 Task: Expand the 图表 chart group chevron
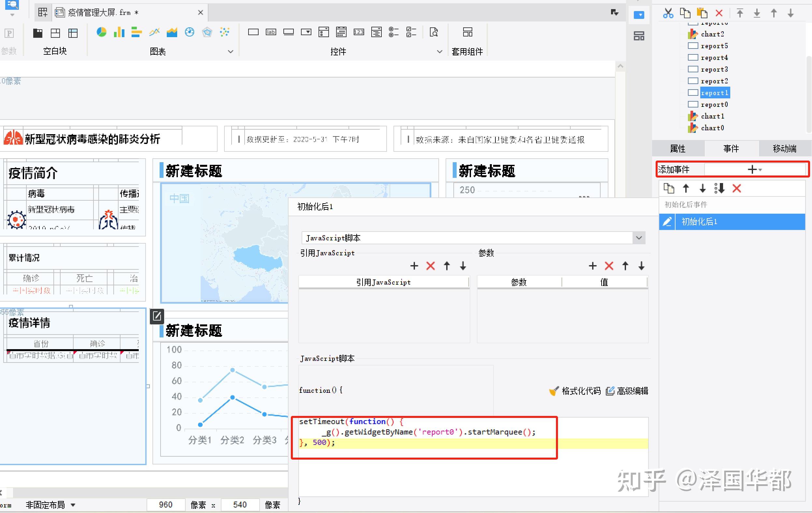[231, 51]
